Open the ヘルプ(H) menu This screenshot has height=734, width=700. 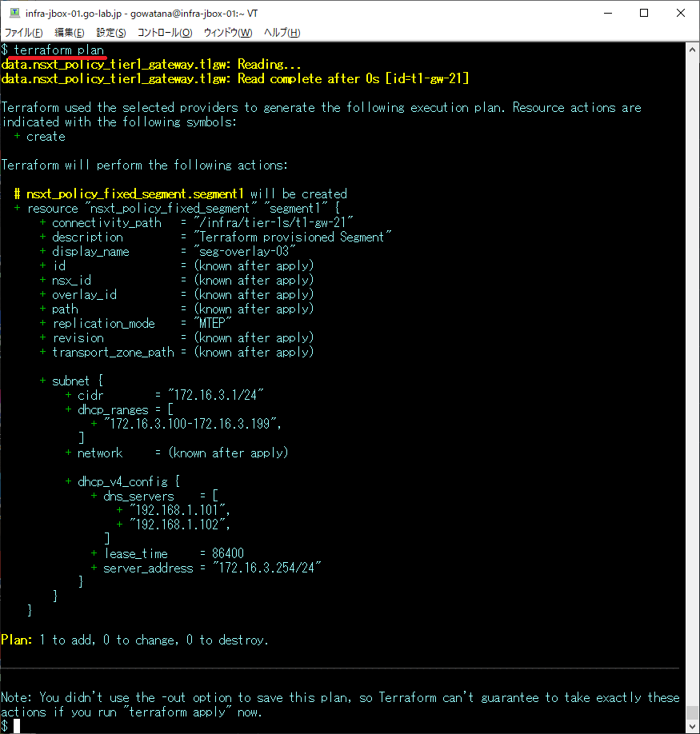point(282,32)
